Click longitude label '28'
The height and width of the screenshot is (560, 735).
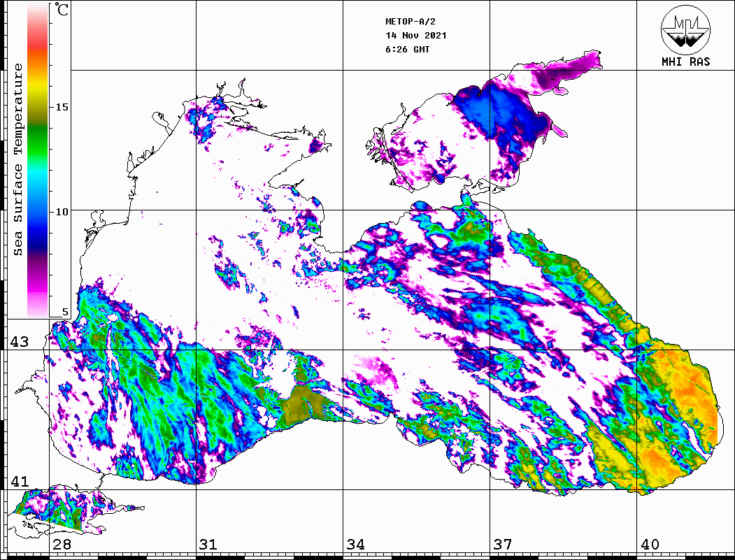(62, 544)
